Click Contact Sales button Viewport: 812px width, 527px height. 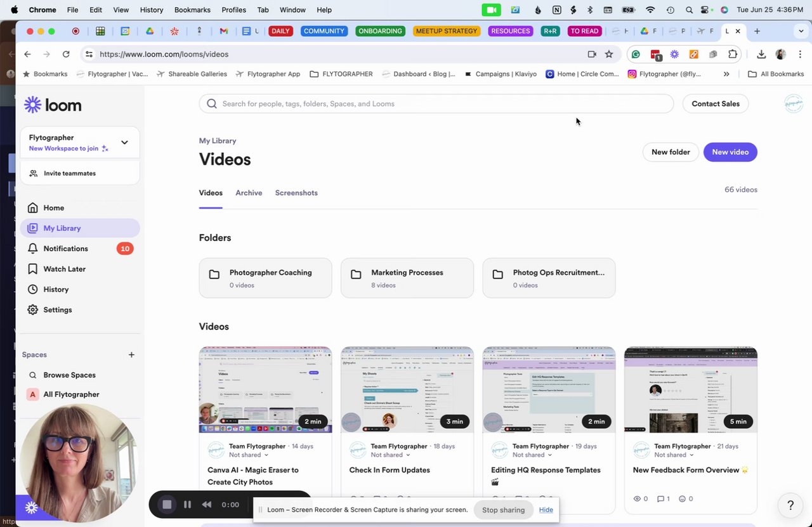point(716,103)
